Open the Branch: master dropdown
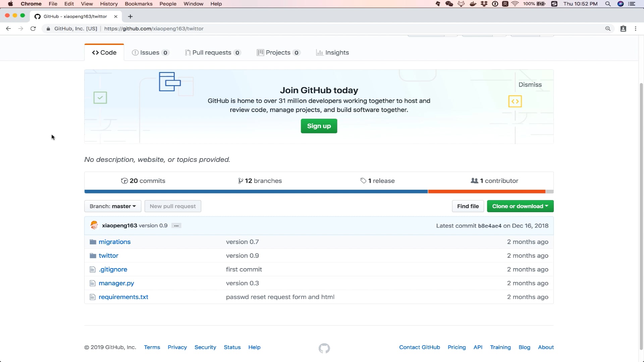644x362 pixels. tap(113, 206)
